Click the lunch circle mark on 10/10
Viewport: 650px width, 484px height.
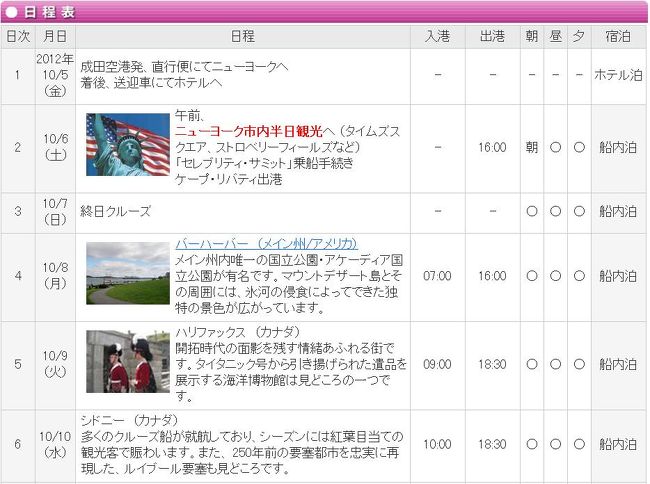pos(555,445)
